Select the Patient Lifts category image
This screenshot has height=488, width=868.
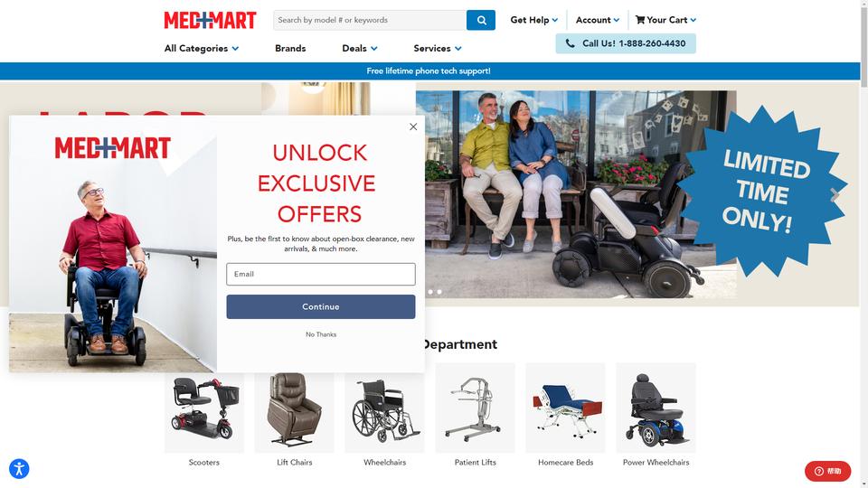click(475, 408)
